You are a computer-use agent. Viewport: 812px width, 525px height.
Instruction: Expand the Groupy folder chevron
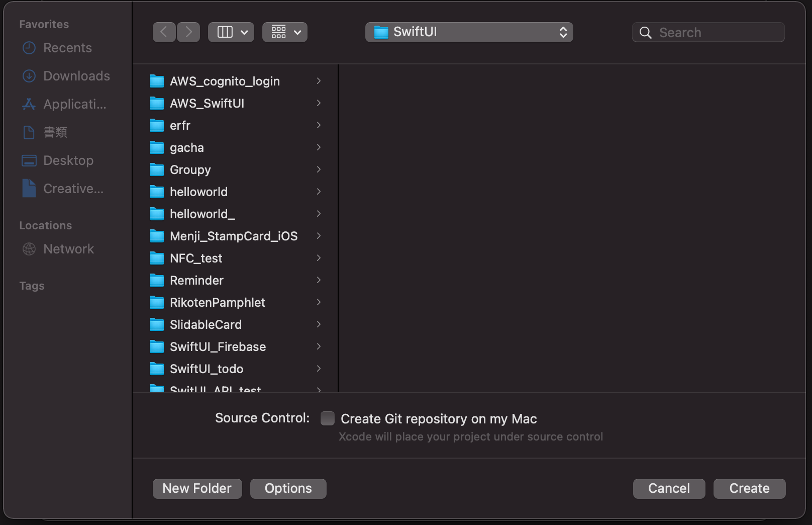(319, 169)
